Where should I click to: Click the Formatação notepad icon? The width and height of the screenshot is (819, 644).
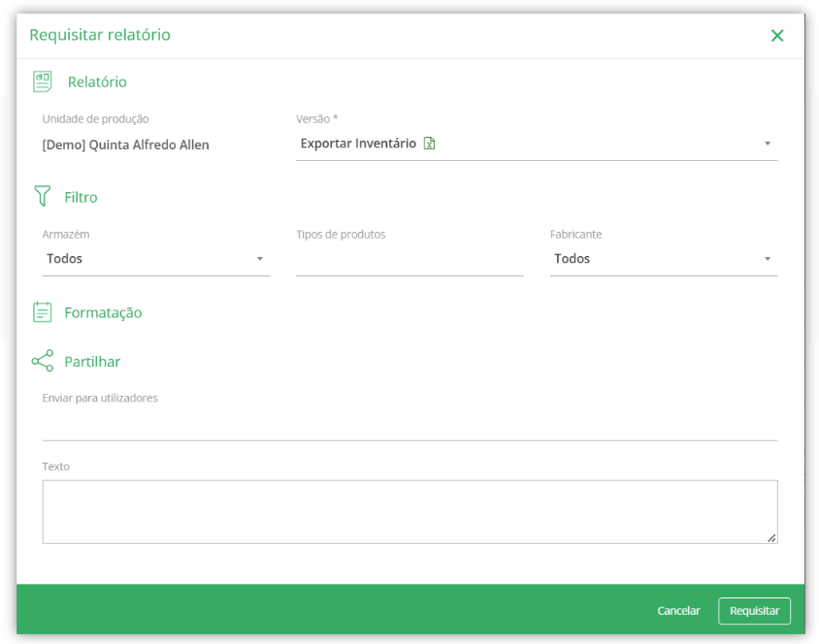click(43, 312)
